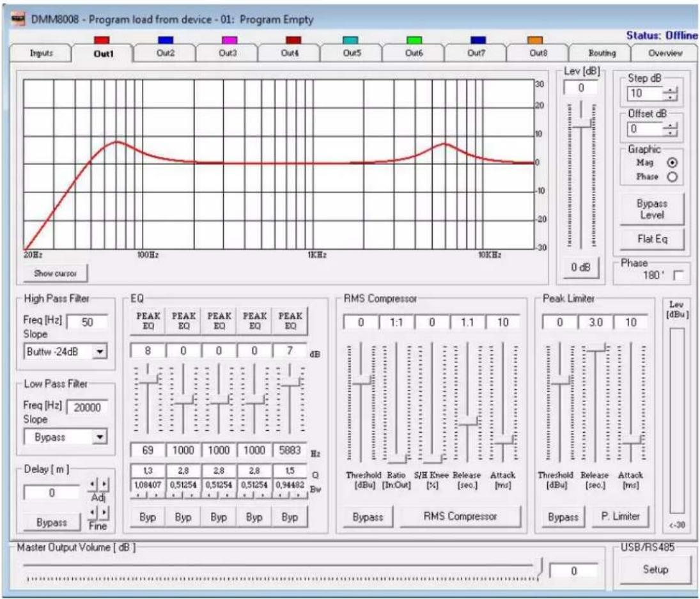Go to the Out8 tab
This screenshot has height=599, width=700.
[538, 53]
